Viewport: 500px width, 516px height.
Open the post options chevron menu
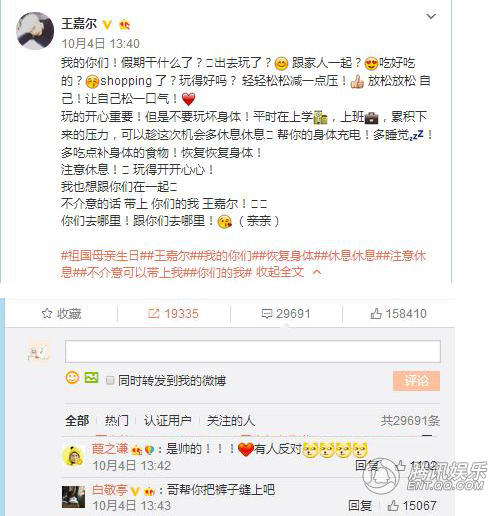coord(431,16)
